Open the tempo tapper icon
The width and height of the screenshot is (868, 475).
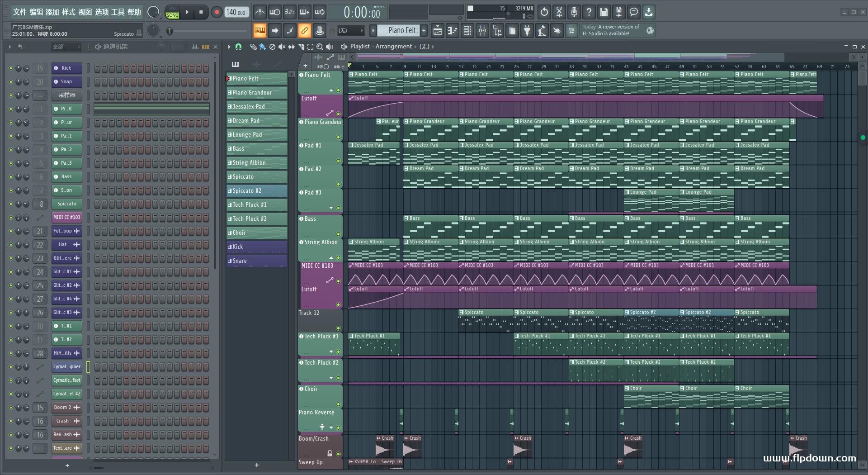click(542, 31)
